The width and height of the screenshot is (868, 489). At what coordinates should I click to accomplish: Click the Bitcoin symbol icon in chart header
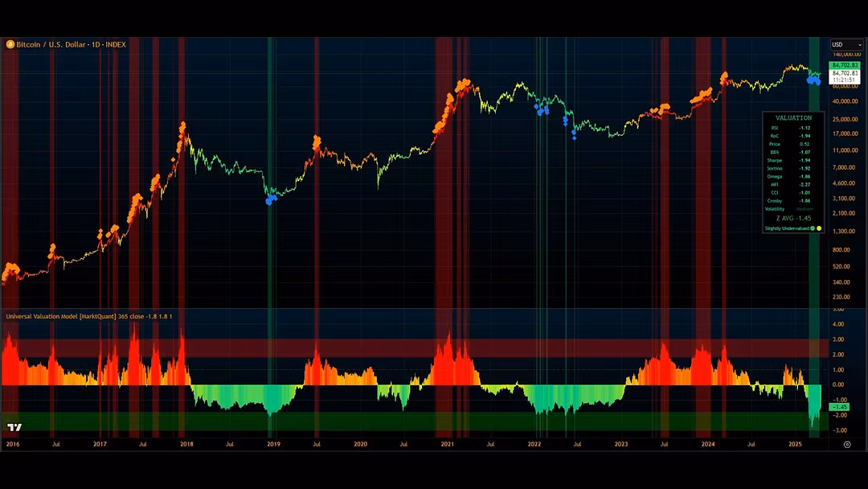[10, 44]
